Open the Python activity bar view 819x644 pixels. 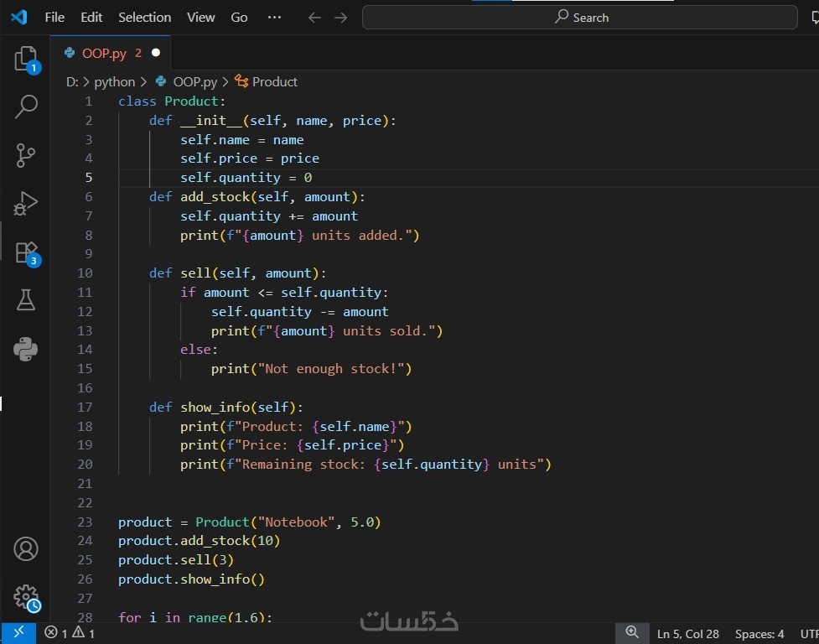(26, 349)
